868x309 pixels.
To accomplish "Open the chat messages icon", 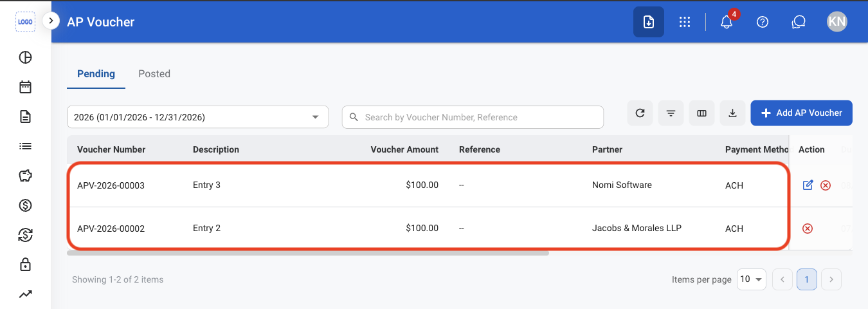I will click(x=799, y=22).
